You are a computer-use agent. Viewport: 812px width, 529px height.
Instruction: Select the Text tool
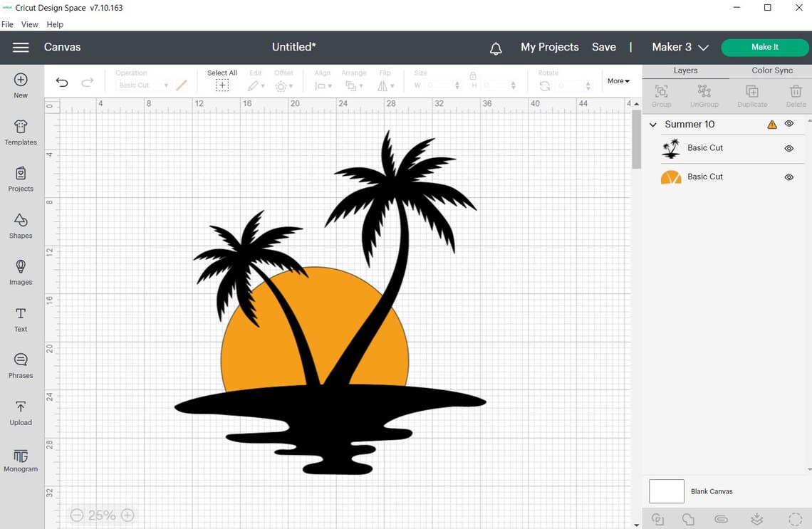[x=20, y=318]
